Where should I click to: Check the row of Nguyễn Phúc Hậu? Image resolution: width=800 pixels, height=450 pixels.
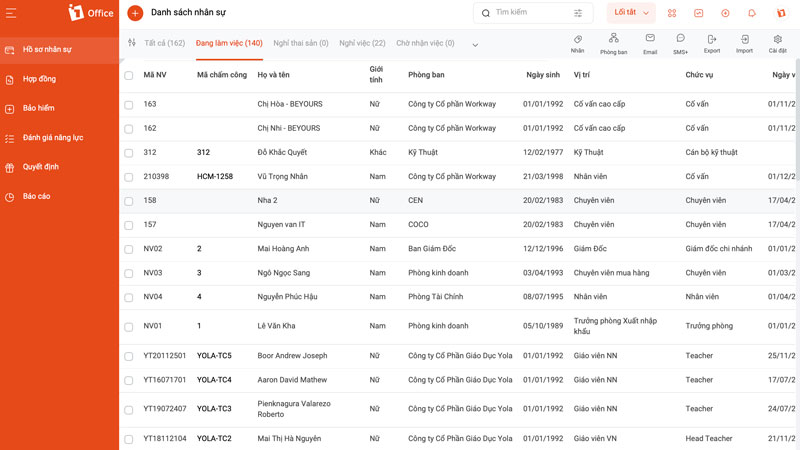tap(129, 297)
